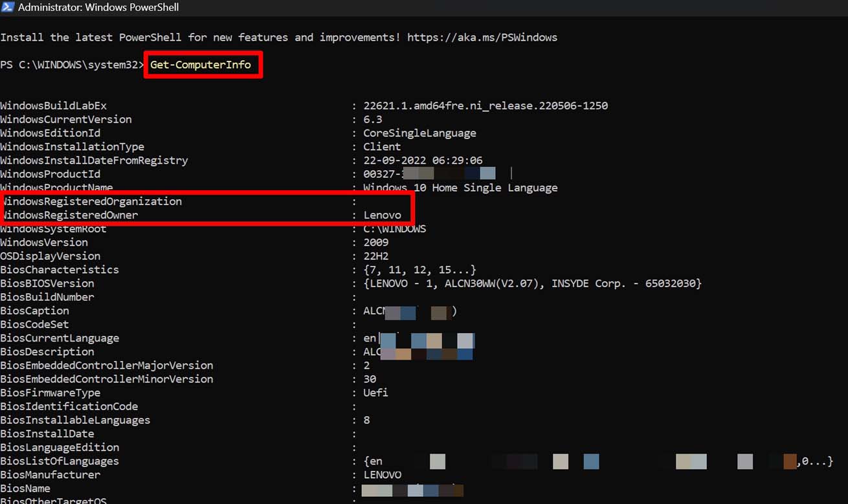The width and height of the screenshot is (848, 504).
Task: Click the display version value 22H2
Action: [x=376, y=256]
